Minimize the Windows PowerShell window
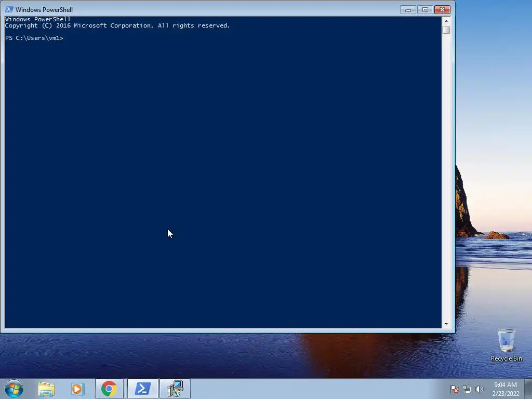This screenshot has width=532, height=399. [408, 10]
